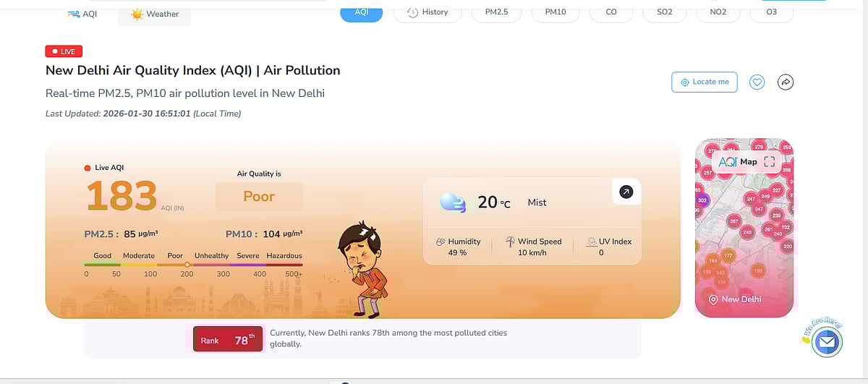868x384 pixels.
Task: Select the History pill filter
Action: 427,12
